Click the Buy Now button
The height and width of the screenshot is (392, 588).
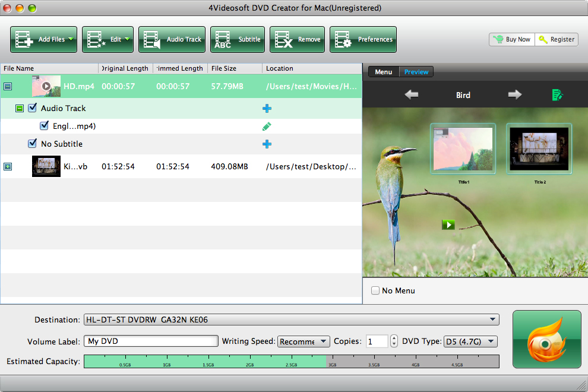coord(512,39)
